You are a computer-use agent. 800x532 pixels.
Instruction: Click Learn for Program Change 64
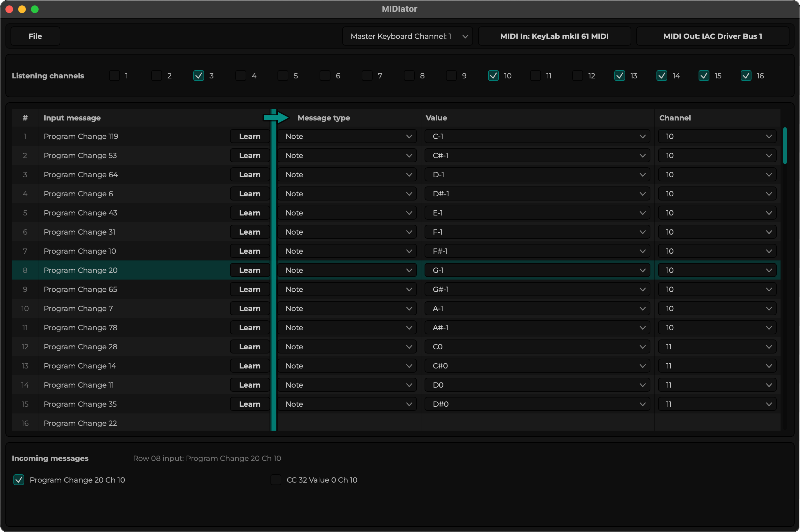click(x=250, y=174)
